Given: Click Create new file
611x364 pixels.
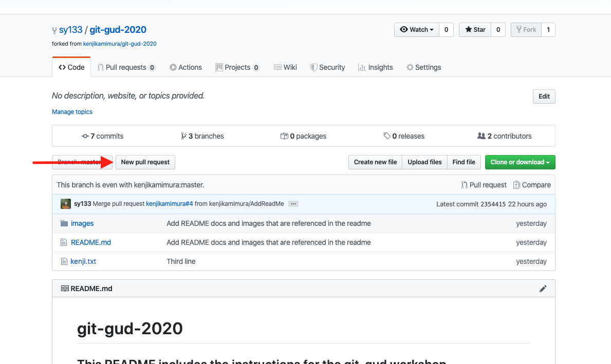Looking at the screenshot, I should 375,162.
